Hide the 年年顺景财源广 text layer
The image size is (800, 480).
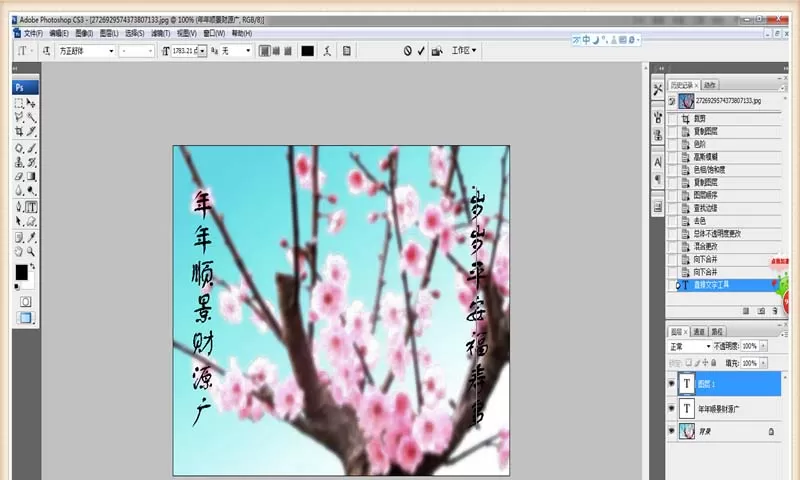[671, 409]
